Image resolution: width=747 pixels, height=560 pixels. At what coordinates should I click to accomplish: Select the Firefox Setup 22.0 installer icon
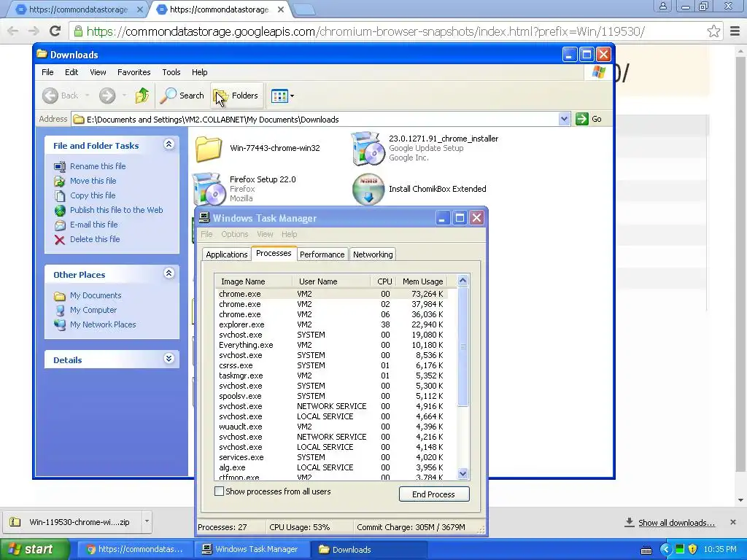pyautogui.click(x=209, y=189)
